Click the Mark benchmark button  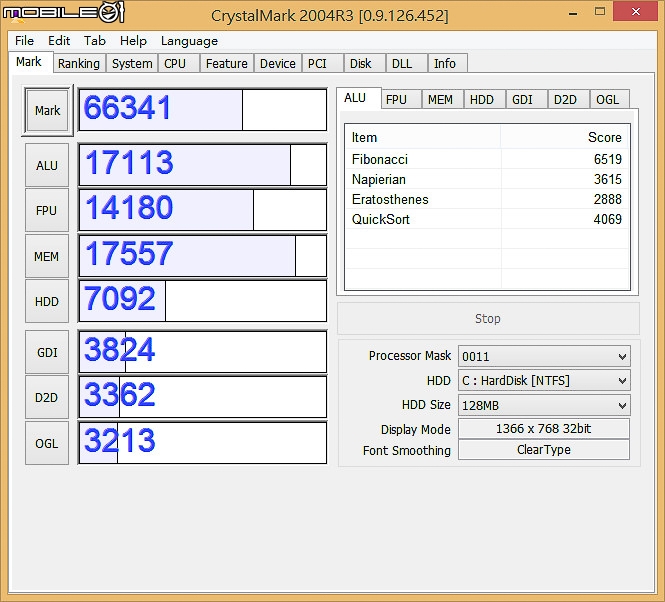point(47,110)
